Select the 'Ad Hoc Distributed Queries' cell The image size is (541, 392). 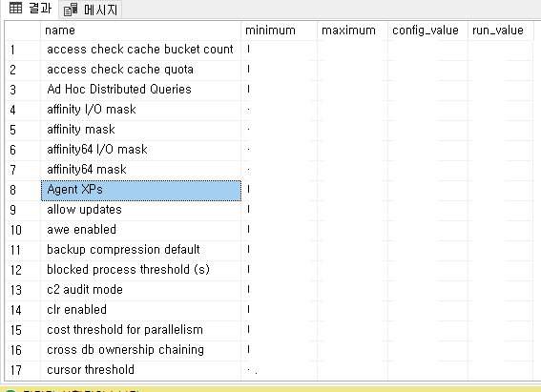141,90
